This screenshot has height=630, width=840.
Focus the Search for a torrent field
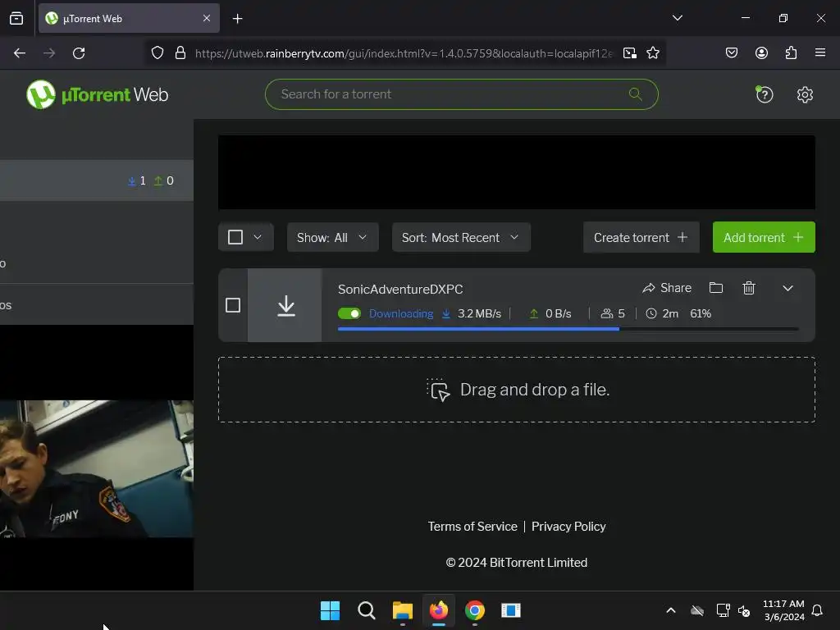(461, 94)
